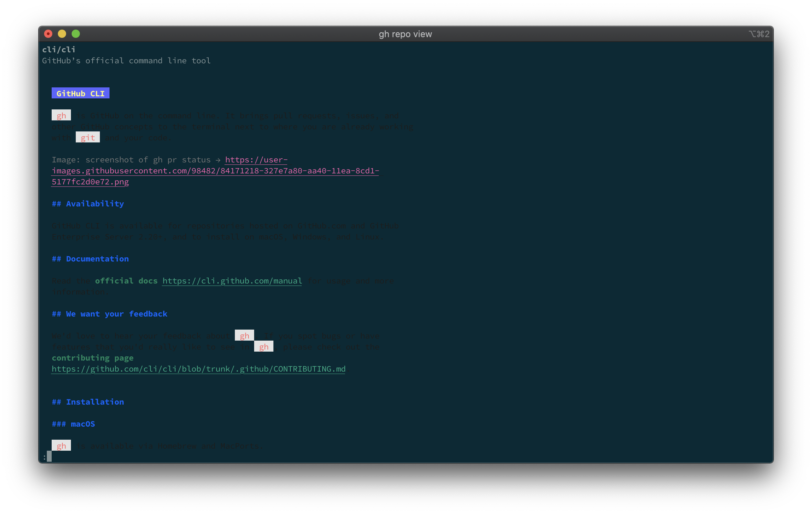This screenshot has height=514, width=812.
Task: Click the Installation section heading
Action: pyautogui.click(x=88, y=401)
